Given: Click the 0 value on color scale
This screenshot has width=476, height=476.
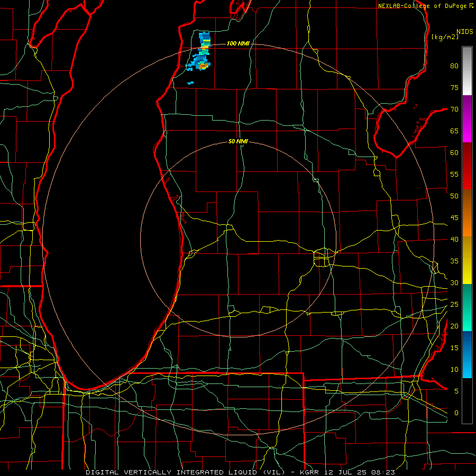Looking at the screenshot, I should (456, 413).
